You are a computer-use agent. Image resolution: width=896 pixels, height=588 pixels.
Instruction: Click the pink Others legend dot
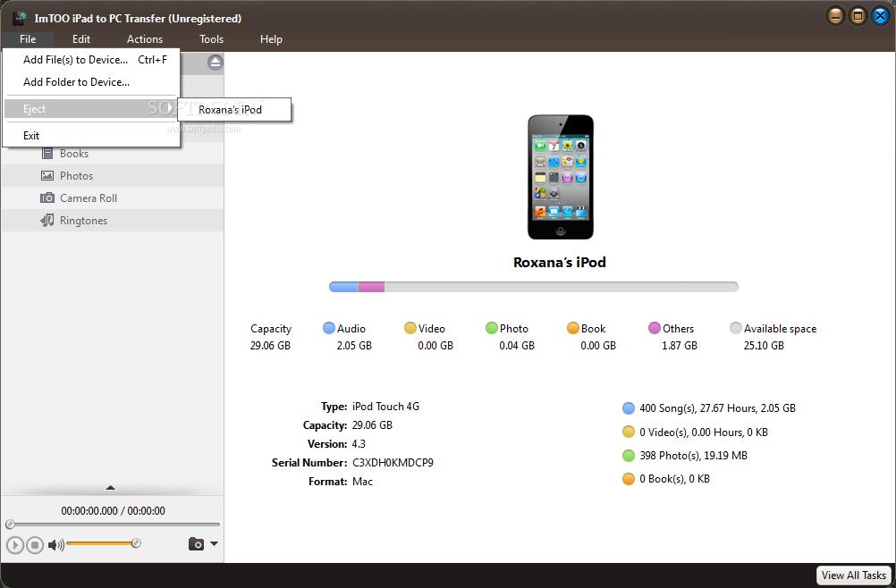(655, 328)
